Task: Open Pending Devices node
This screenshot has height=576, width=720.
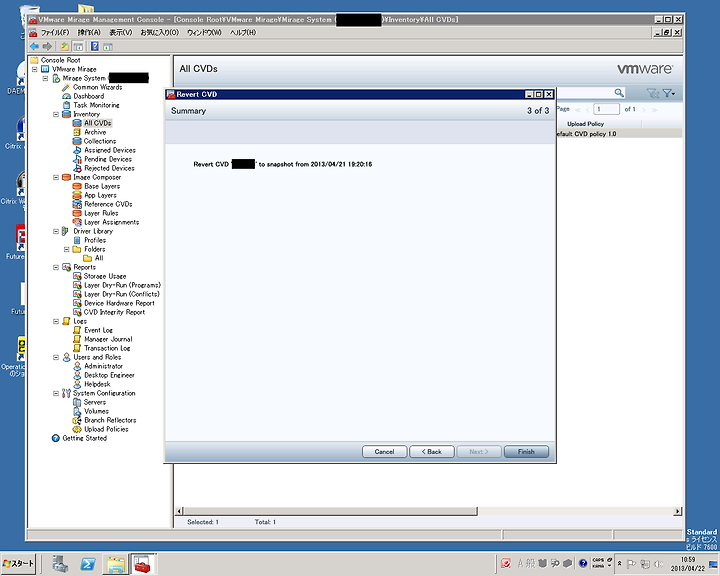Action: (x=108, y=159)
